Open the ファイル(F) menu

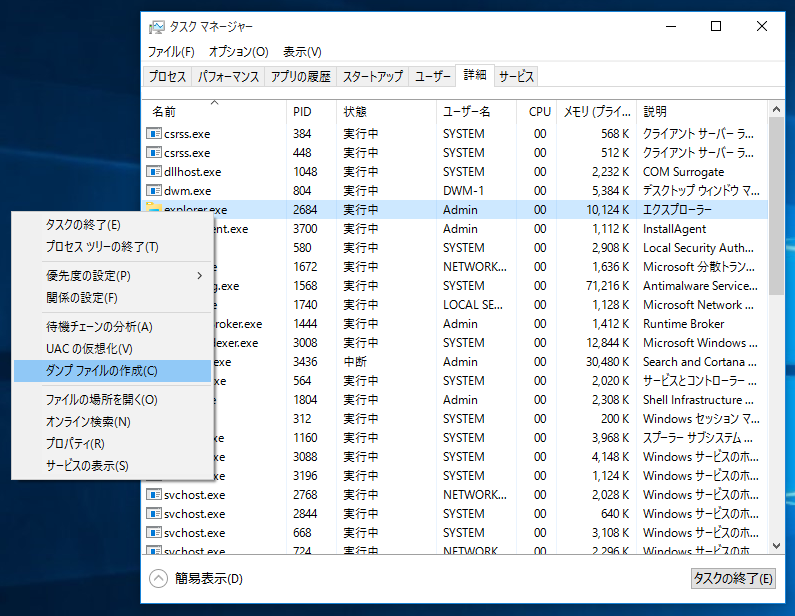pos(171,52)
